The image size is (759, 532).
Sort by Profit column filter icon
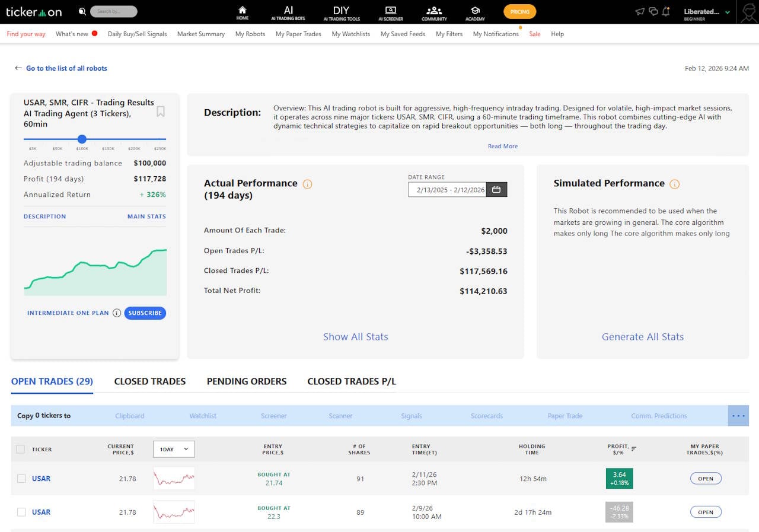pyautogui.click(x=634, y=449)
